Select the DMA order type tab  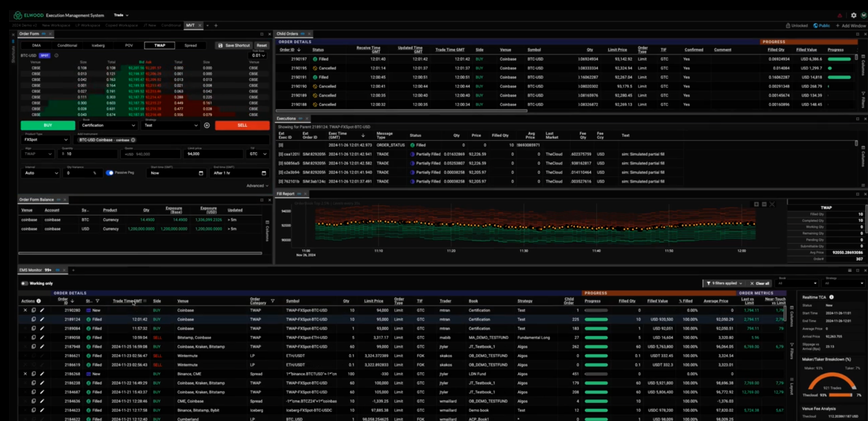tap(36, 45)
